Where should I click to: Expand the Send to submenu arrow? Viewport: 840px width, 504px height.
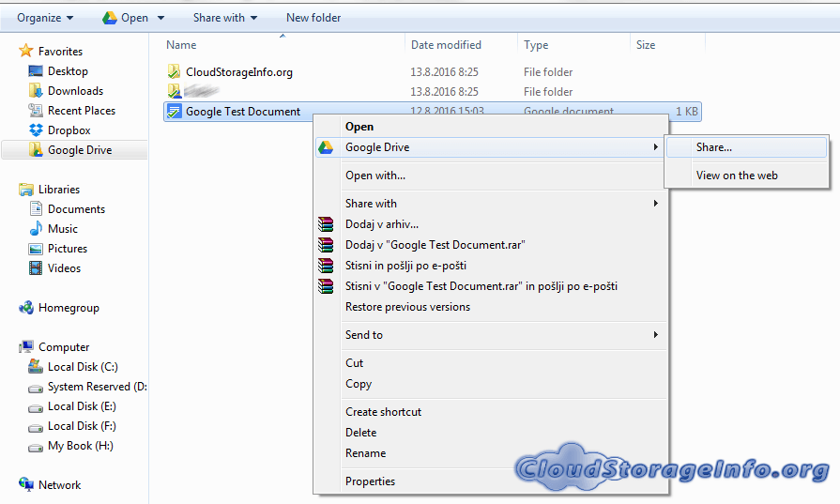(x=655, y=334)
